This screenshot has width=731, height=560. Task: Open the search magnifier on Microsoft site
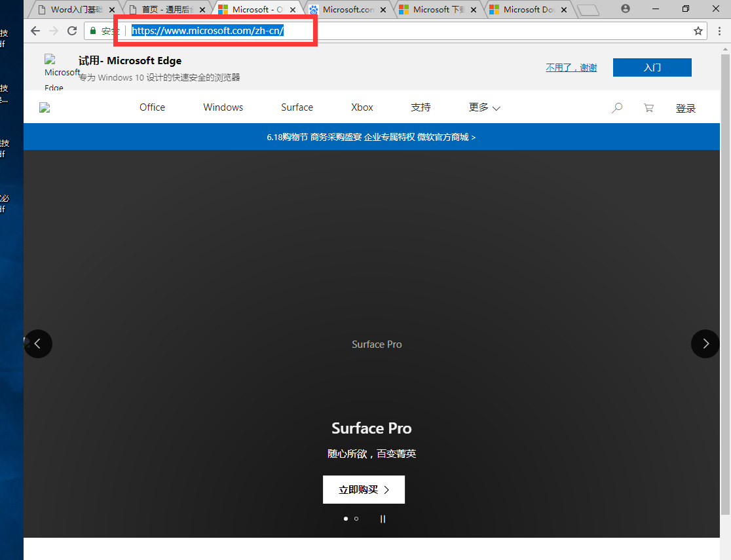pyautogui.click(x=616, y=108)
